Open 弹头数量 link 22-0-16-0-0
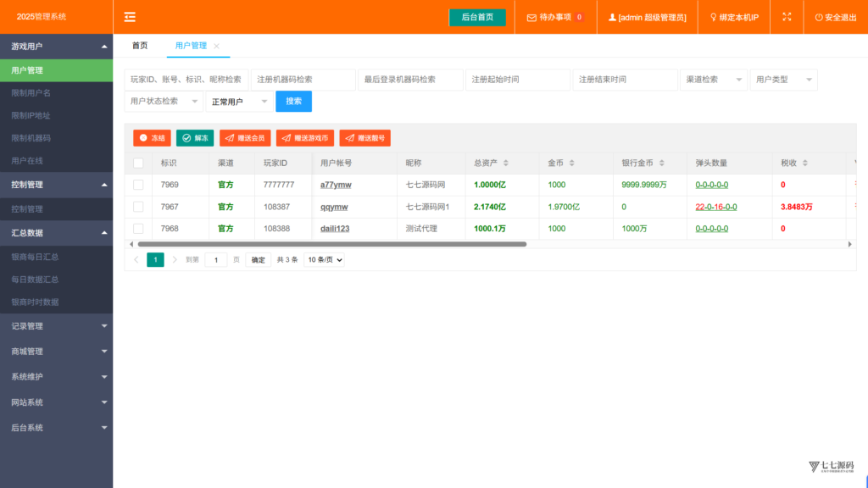The width and height of the screenshot is (868, 488). [x=715, y=207]
